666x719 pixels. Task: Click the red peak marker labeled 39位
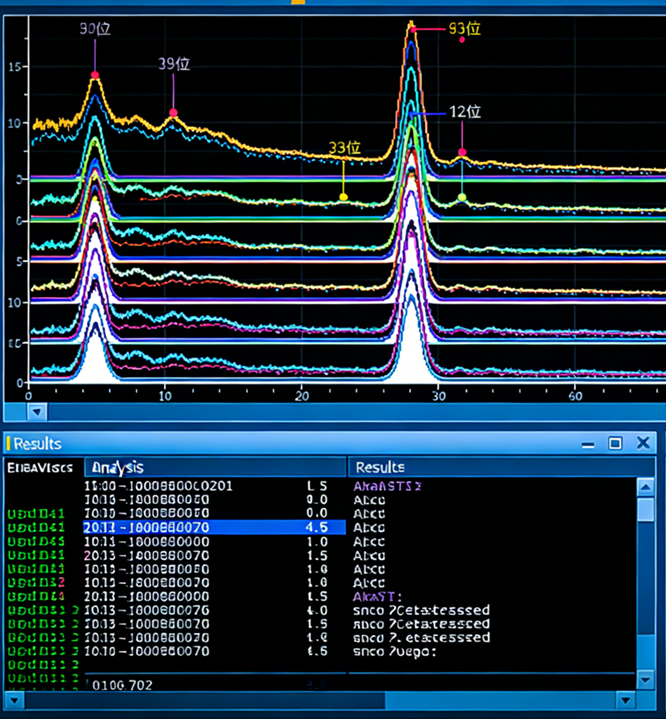coord(173,113)
